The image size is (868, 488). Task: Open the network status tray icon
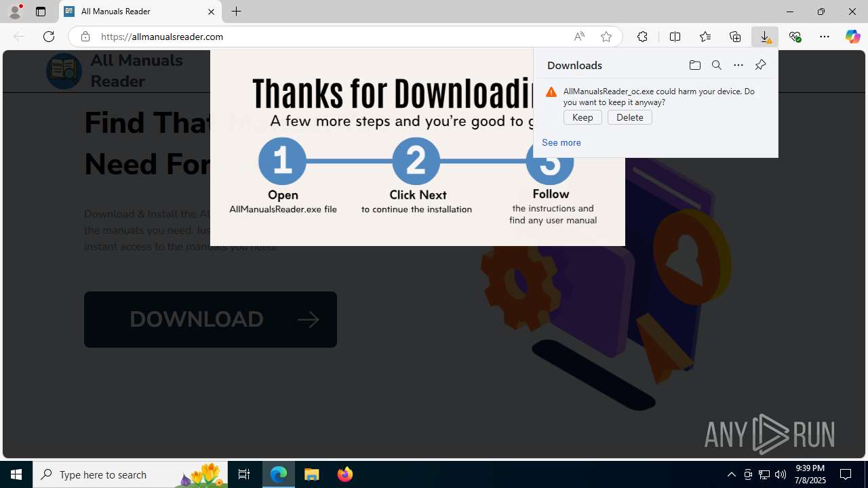[764, 474]
